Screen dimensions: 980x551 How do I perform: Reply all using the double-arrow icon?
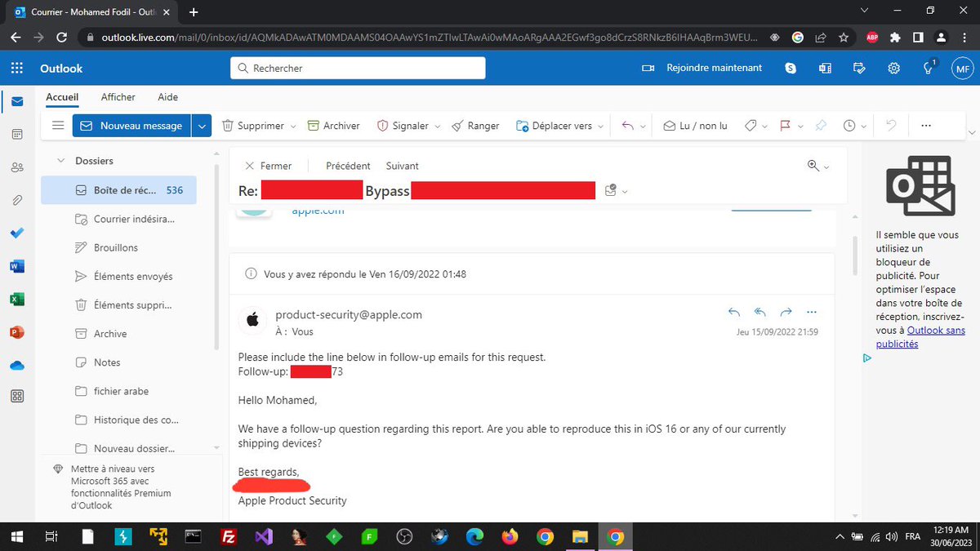point(759,313)
